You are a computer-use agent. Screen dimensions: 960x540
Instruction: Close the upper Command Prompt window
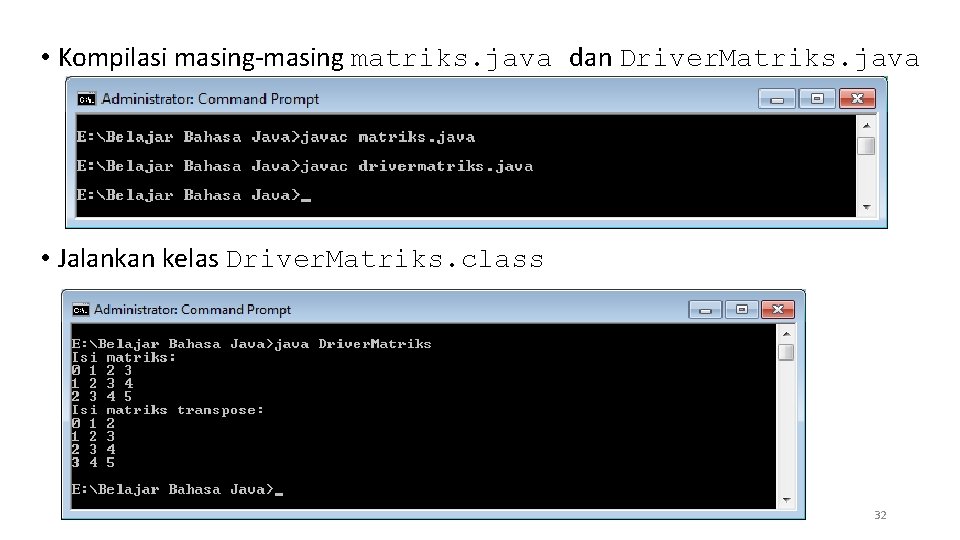[x=857, y=99]
